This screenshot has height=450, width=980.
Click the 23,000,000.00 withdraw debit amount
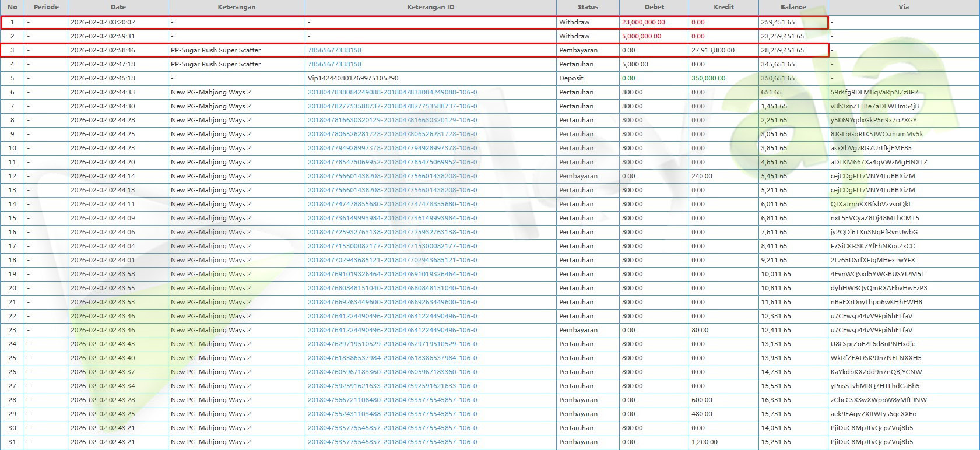pyautogui.click(x=643, y=22)
